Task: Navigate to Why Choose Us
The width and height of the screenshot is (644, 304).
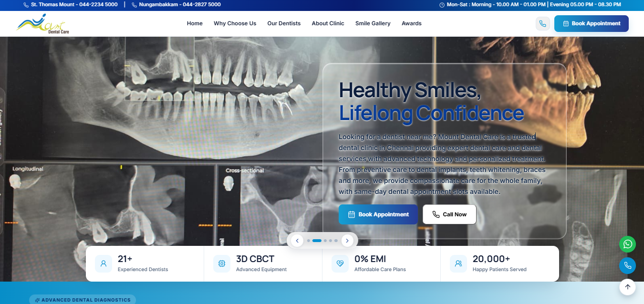Action: (235, 23)
